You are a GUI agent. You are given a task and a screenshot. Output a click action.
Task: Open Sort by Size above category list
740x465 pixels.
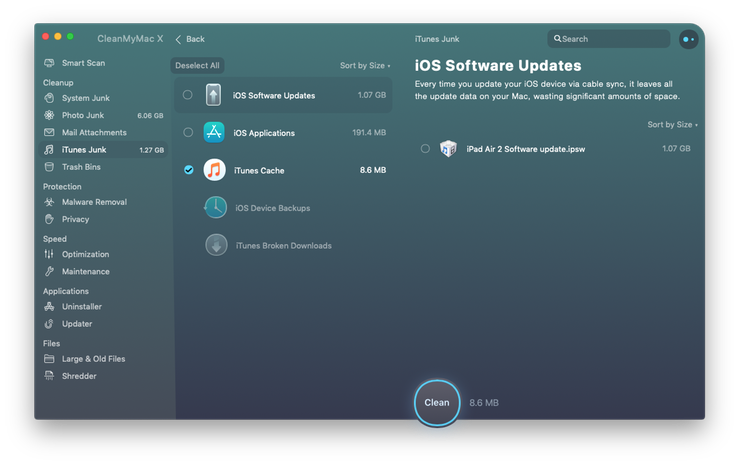(x=365, y=66)
